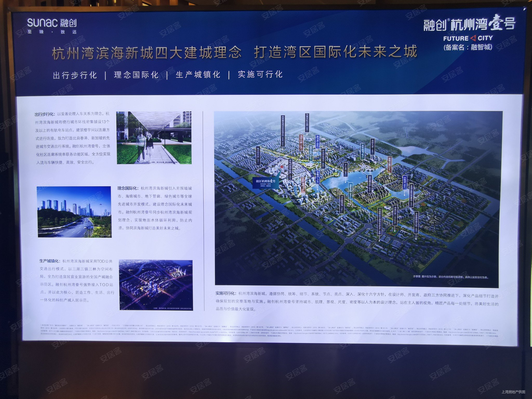The height and width of the screenshot is (399, 532).
Task: Click the 滨海小学 map label
Action: point(395,216)
